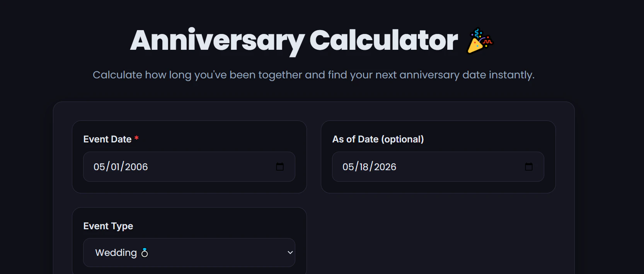Click the ring emoji next to Wedding
Screen dimensions: 644x274
[145, 253]
